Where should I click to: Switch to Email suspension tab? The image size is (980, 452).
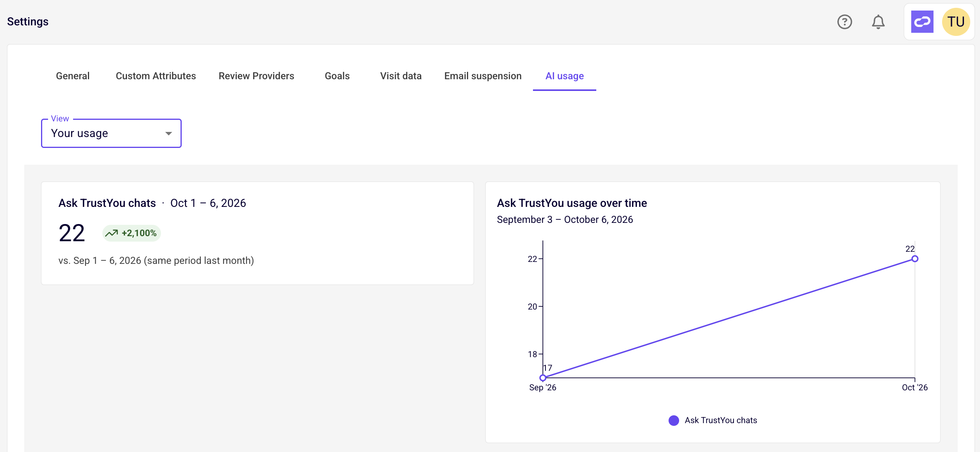483,76
